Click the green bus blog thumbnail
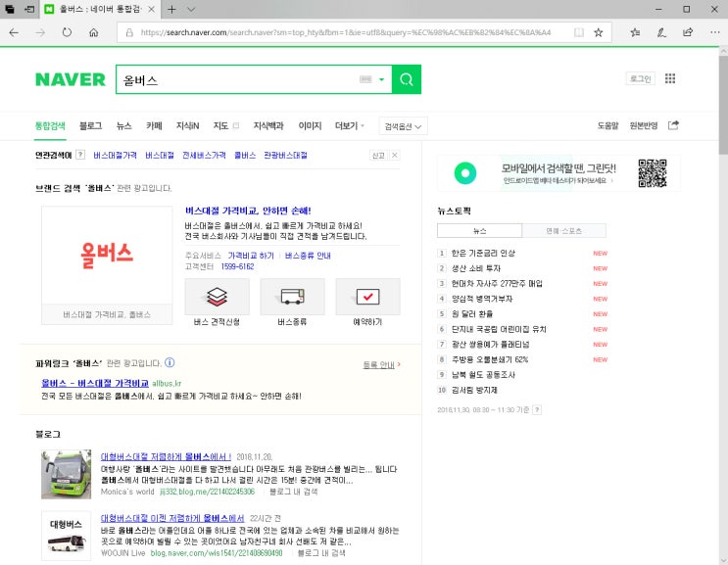728x565 pixels. click(67, 474)
